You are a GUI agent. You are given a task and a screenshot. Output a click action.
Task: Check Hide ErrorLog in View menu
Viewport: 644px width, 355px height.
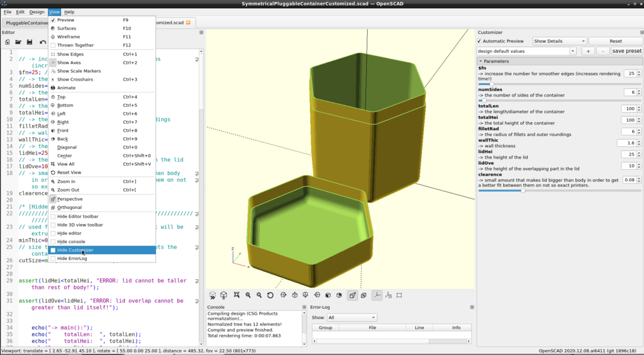(53, 259)
